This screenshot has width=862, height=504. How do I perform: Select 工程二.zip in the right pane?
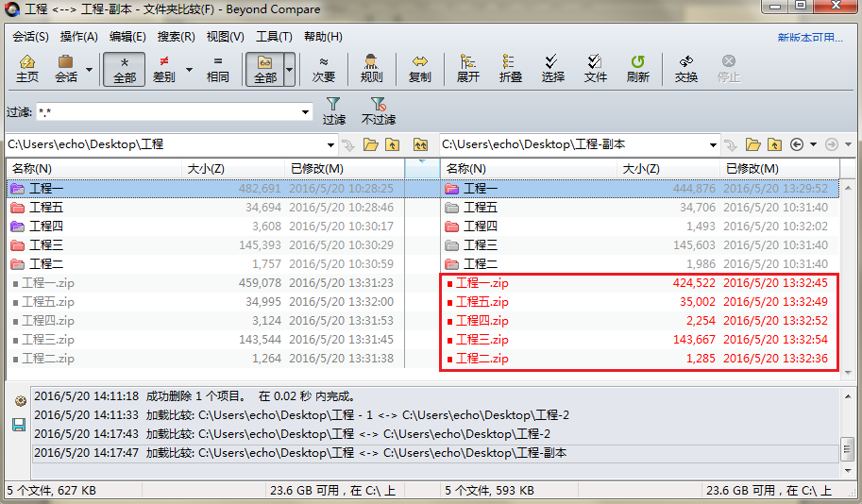[640, 359]
